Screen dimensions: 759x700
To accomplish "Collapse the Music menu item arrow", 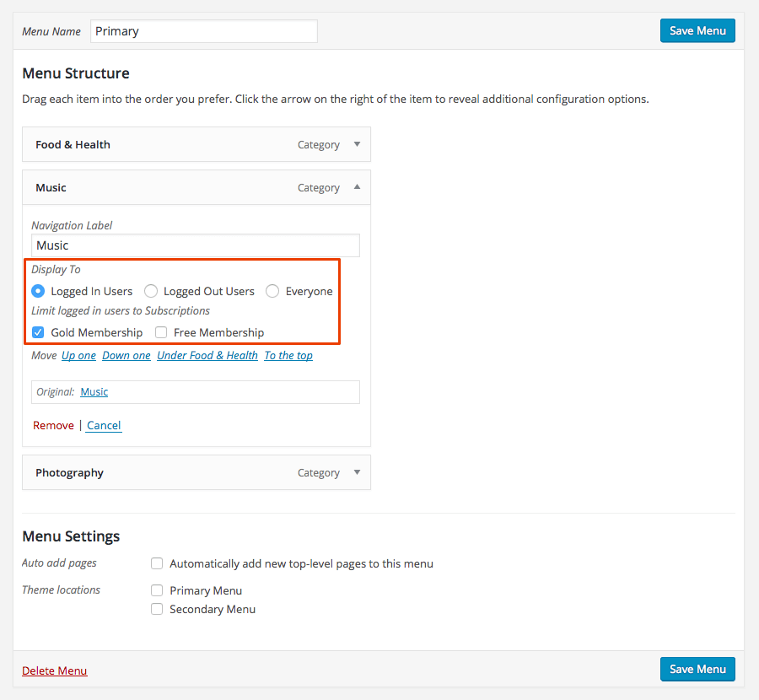I will click(x=357, y=187).
